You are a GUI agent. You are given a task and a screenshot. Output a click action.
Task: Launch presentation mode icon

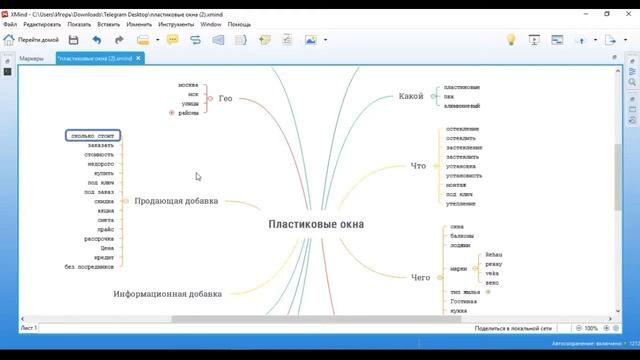(x=534, y=40)
